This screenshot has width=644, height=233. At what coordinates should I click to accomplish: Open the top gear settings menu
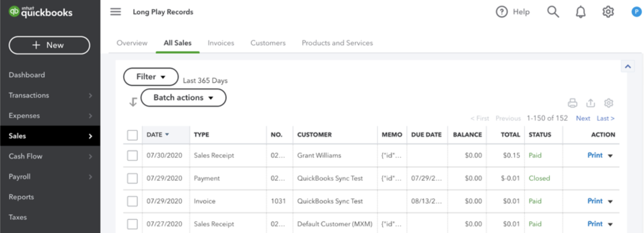[x=608, y=12]
